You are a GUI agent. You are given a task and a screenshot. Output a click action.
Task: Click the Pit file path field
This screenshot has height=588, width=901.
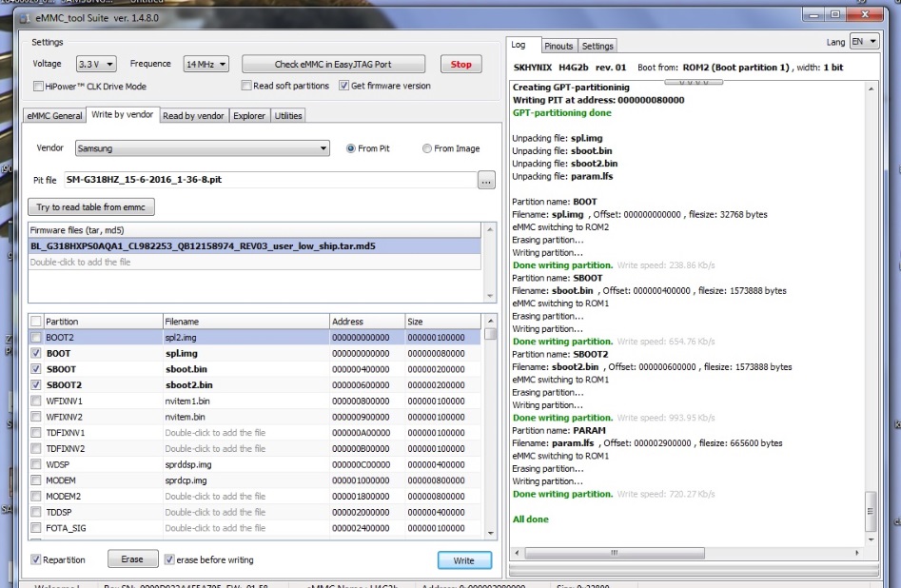[270, 179]
